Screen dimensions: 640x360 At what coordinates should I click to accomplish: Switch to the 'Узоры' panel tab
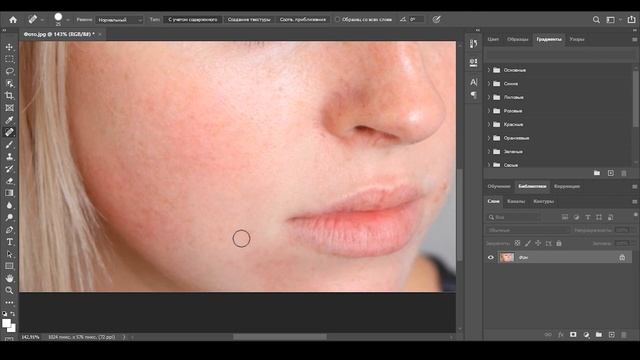(x=577, y=39)
